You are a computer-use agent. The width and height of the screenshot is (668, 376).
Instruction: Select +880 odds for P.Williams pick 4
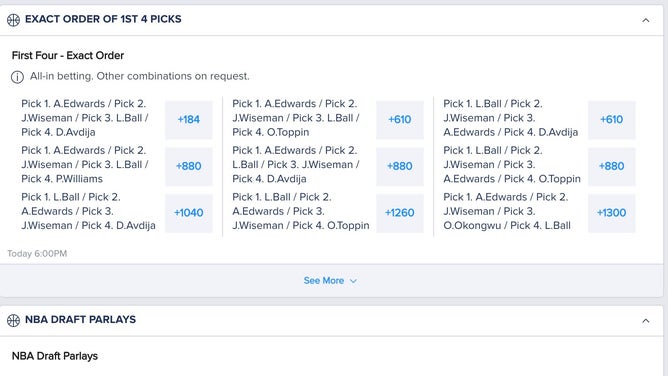click(189, 166)
